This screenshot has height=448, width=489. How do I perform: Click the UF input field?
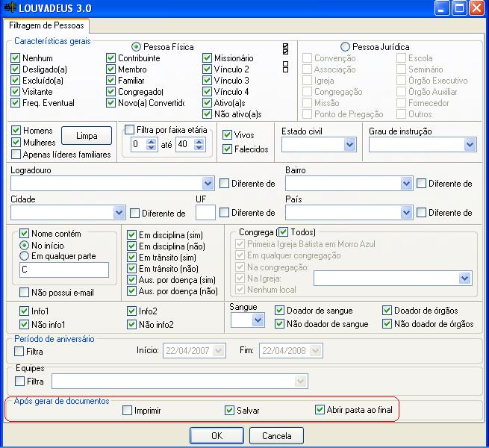(x=205, y=213)
